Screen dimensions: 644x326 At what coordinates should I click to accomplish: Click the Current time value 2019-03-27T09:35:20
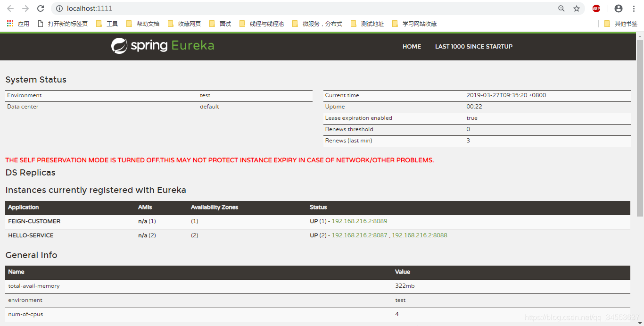[506, 95]
